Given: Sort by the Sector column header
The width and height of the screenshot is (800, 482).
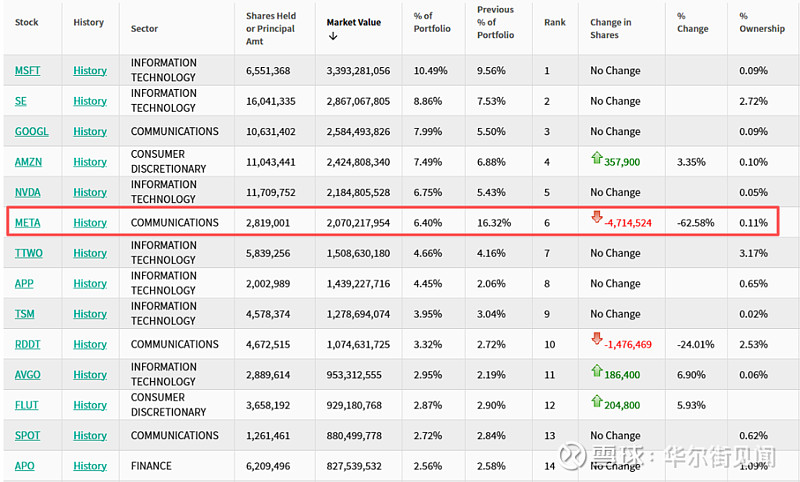Looking at the screenshot, I should pos(144,29).
